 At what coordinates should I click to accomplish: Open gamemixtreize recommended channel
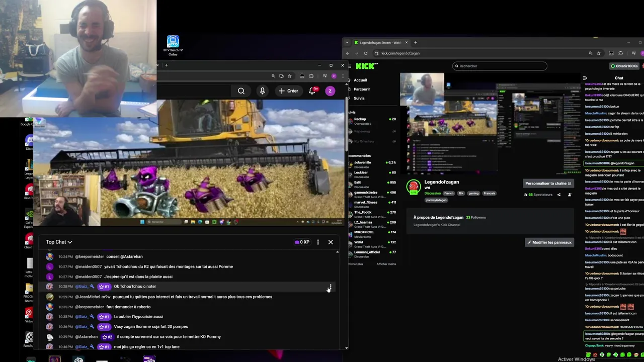tap(372, 194)
